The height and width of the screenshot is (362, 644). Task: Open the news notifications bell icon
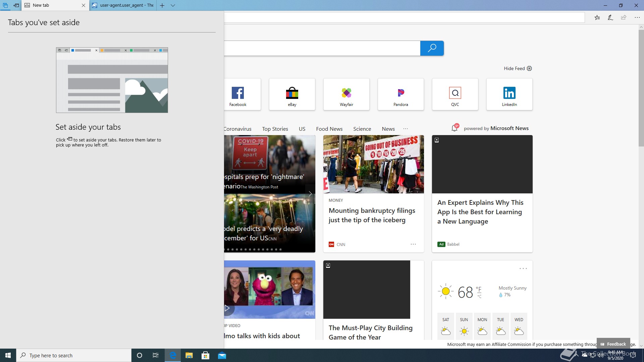(x=454, y=128)
